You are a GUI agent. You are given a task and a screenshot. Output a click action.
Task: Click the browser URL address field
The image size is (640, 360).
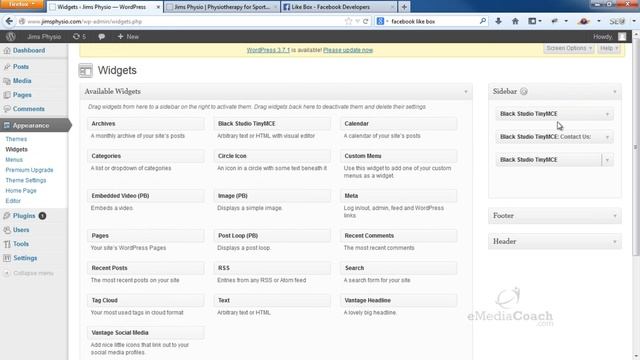184,21
